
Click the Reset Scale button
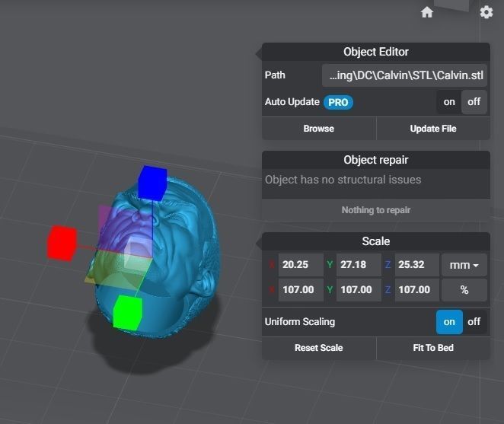(318, 348)
